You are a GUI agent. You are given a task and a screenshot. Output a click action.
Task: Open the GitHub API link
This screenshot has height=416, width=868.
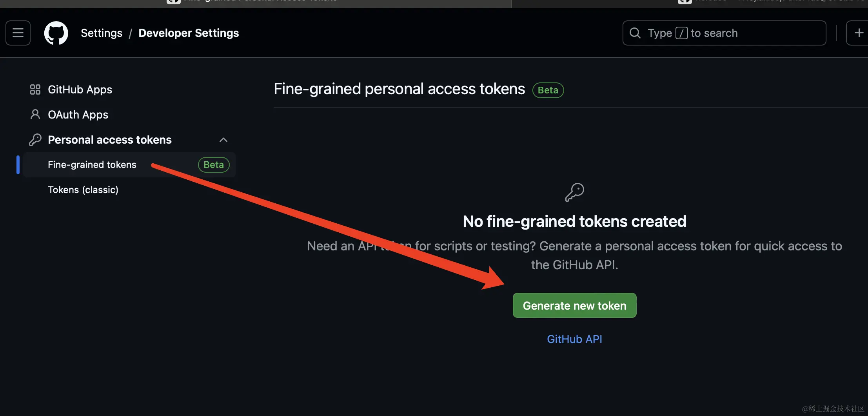click(574, 339)
